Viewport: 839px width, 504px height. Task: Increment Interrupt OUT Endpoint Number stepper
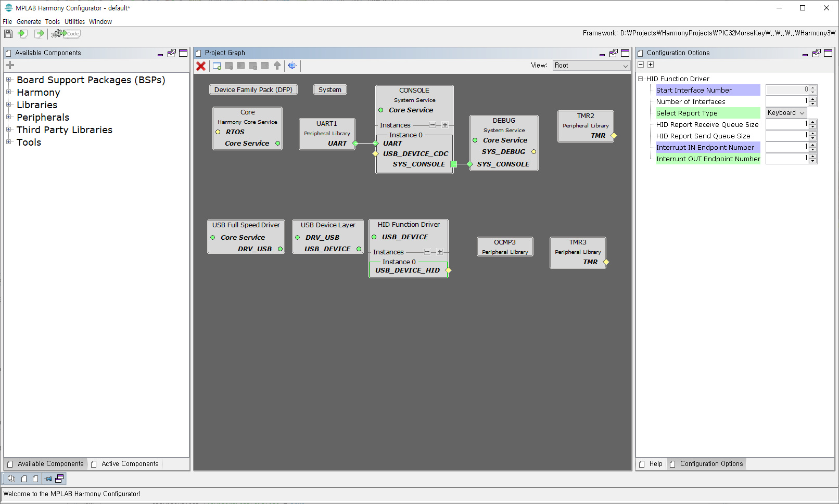(x=813, y=156)
